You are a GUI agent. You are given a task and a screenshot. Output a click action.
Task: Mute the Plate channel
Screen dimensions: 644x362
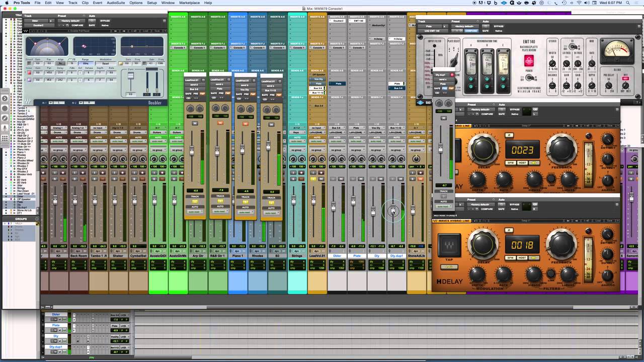(x=361, y=178)
